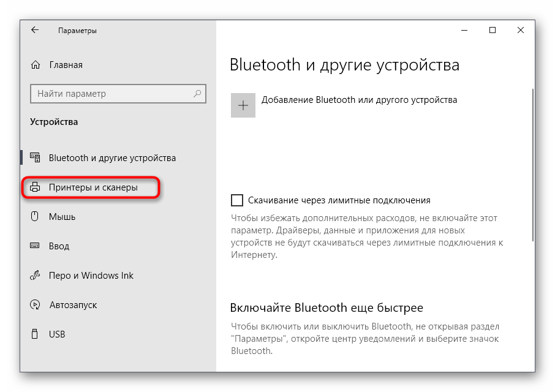Click the plus button to add Bluetooth device
The width and height of the screenshot is (555, 392).
tap(243, 105)
